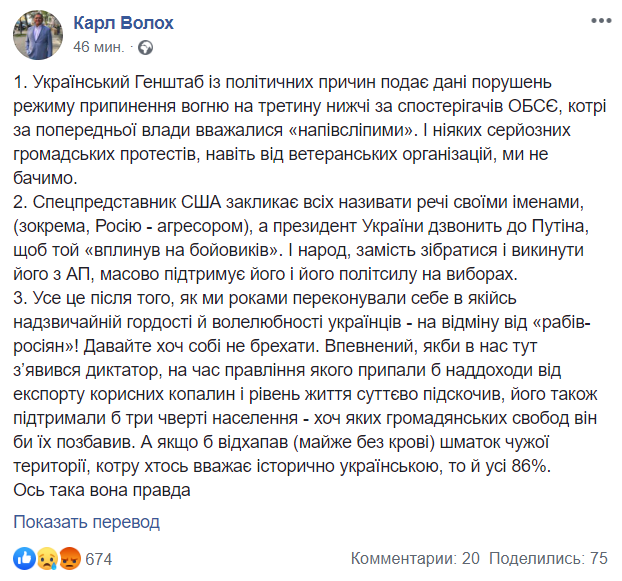The image size is (622, 581).
Task: Click the closing line Ось така вона правда
Action: (102, 490)
